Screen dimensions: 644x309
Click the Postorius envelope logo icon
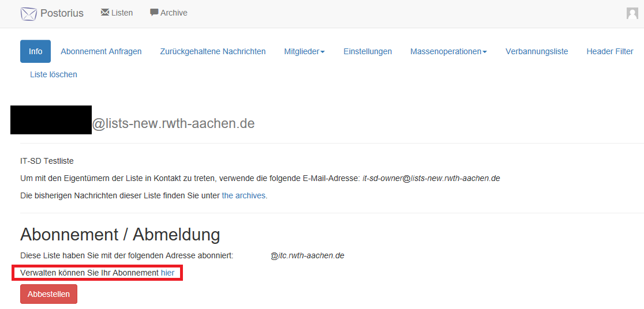[28, 13]
